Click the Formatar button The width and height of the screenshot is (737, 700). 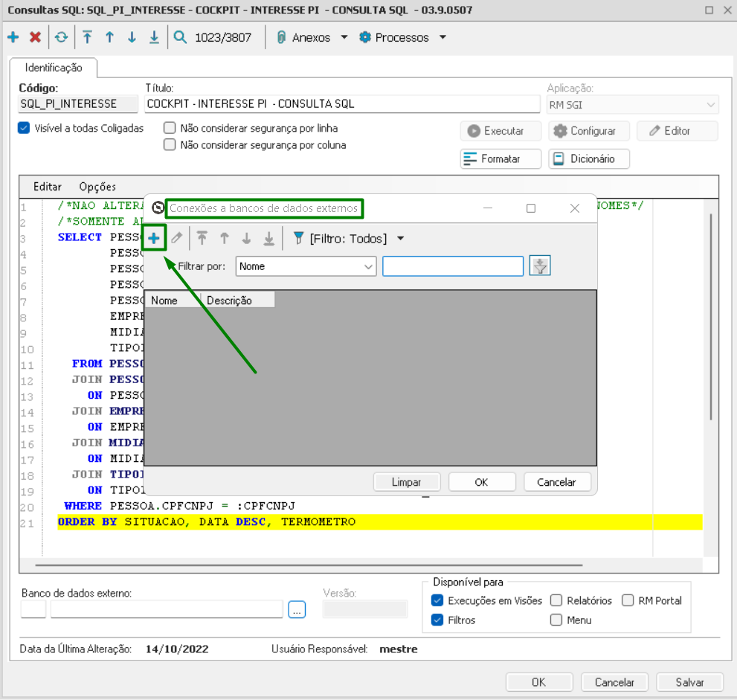501,159
